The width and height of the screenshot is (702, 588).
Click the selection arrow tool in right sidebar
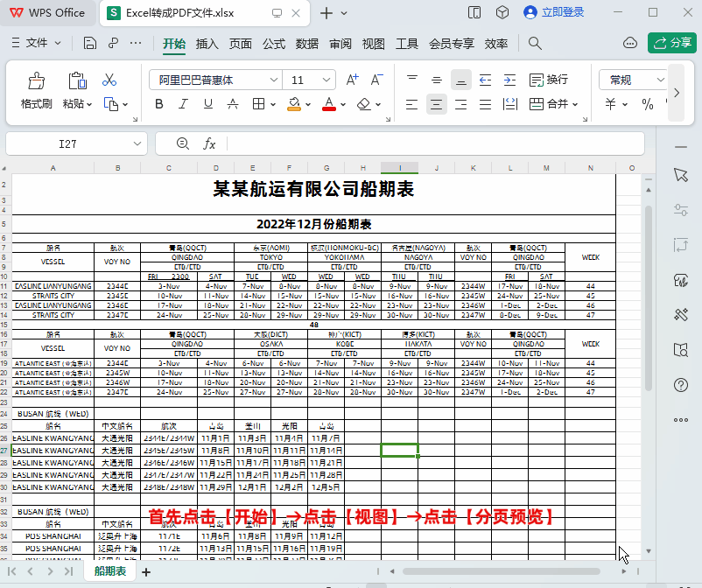[681, 175]
